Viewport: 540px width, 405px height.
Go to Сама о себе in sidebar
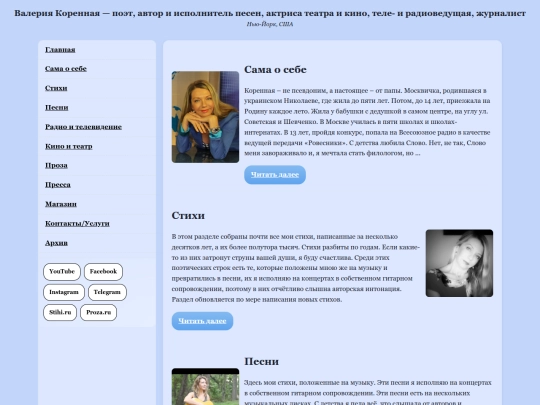66,69
